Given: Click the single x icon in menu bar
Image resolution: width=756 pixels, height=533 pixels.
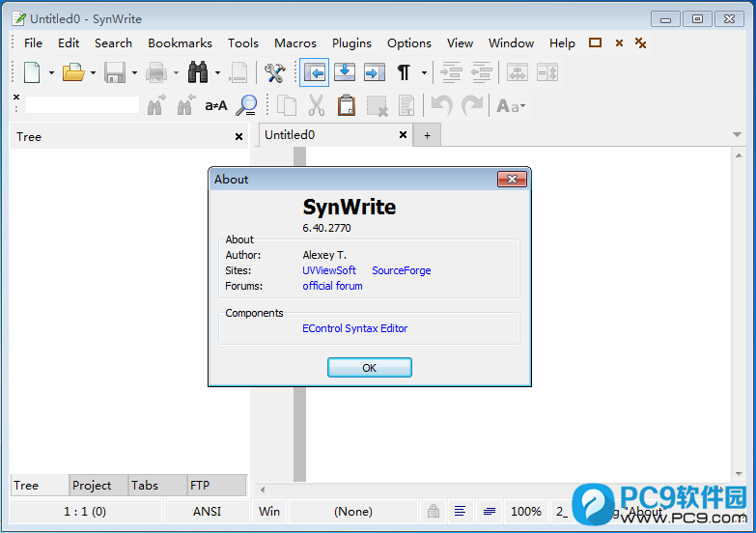Looking at the screenshot, I should pyautogui.click(x=619, y=43).
